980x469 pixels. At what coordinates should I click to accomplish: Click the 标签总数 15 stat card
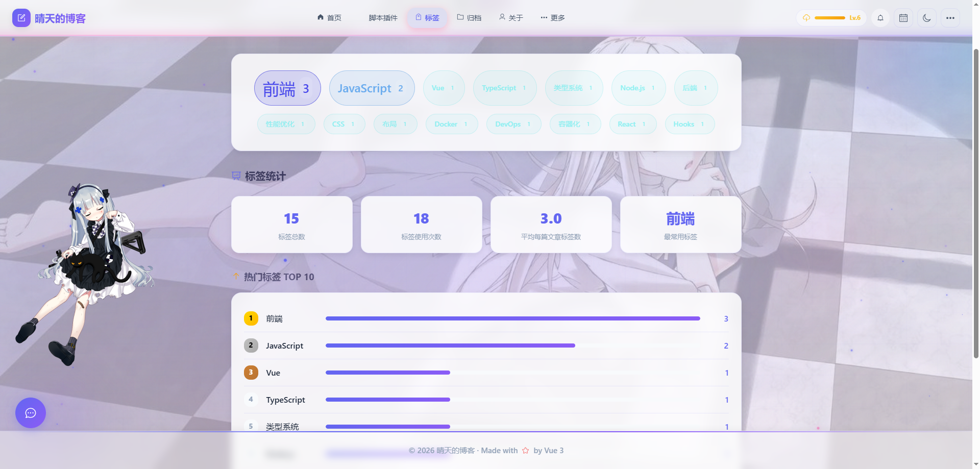click(x=292, y=225)
